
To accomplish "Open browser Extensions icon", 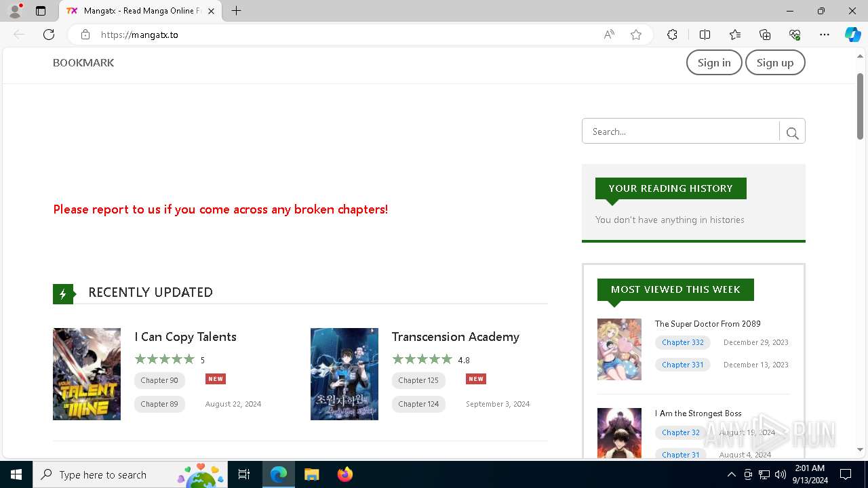I will pos(672,35).
